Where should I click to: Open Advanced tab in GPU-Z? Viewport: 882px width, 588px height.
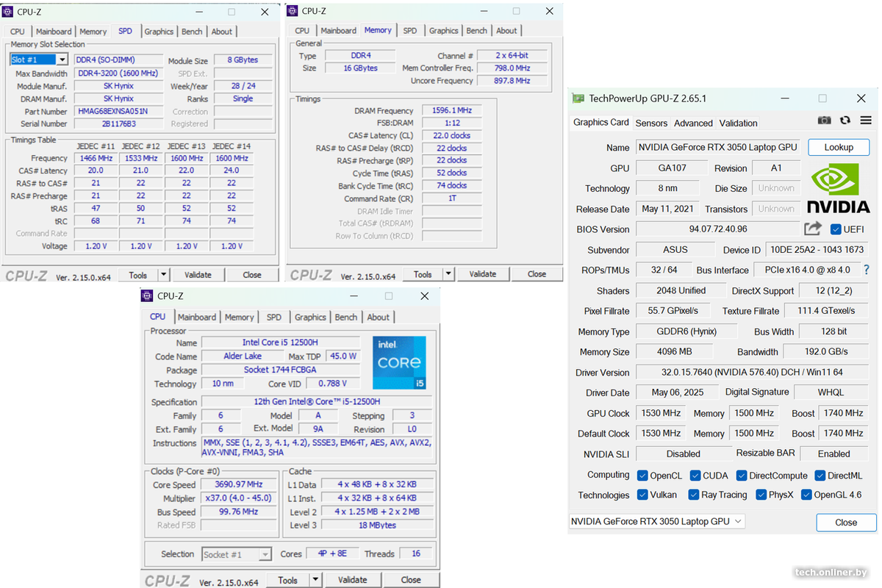pyautogui.click(x=693, y=123)
